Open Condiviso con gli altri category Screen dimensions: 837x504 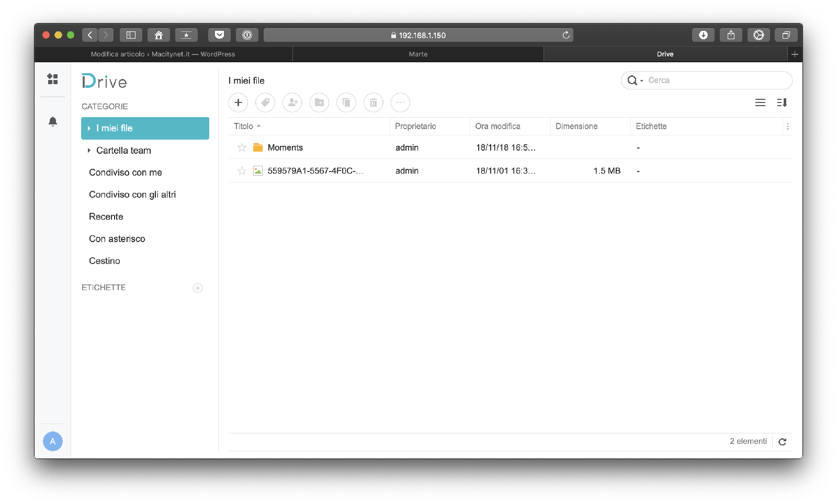click(x=132, y=194)
